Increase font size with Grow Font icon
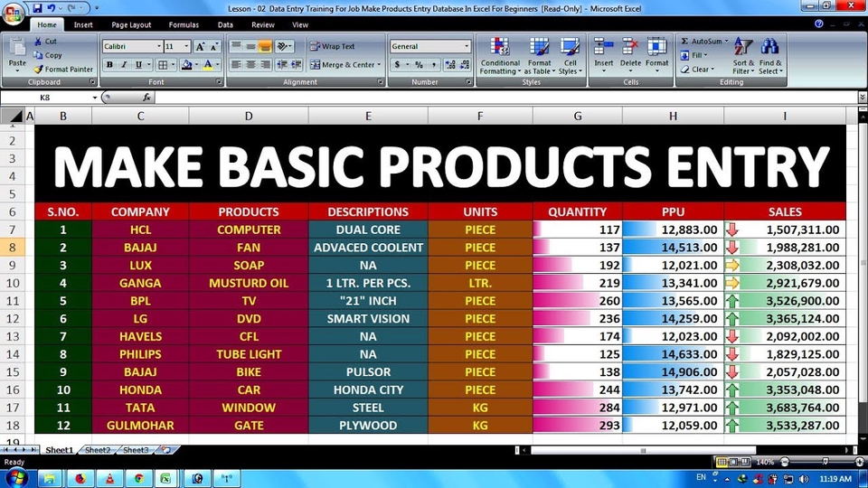 click(201, 47)
